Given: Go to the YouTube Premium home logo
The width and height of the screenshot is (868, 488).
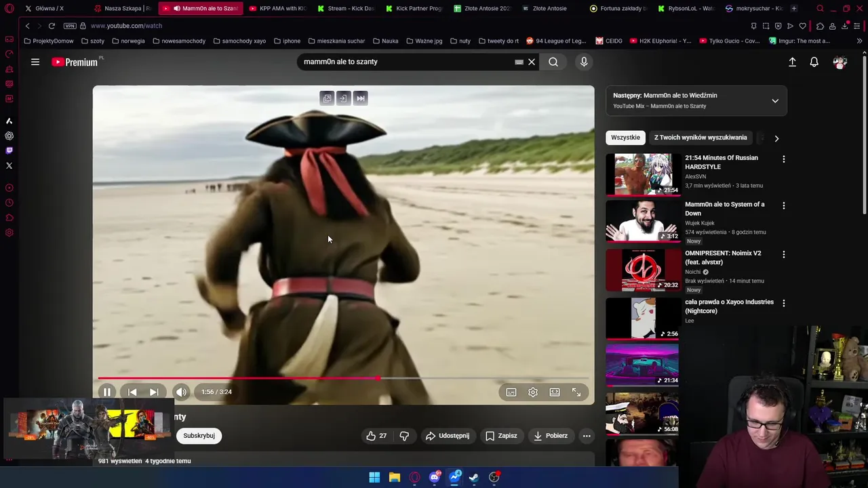Looking at the screenshot, I should 75,62.
